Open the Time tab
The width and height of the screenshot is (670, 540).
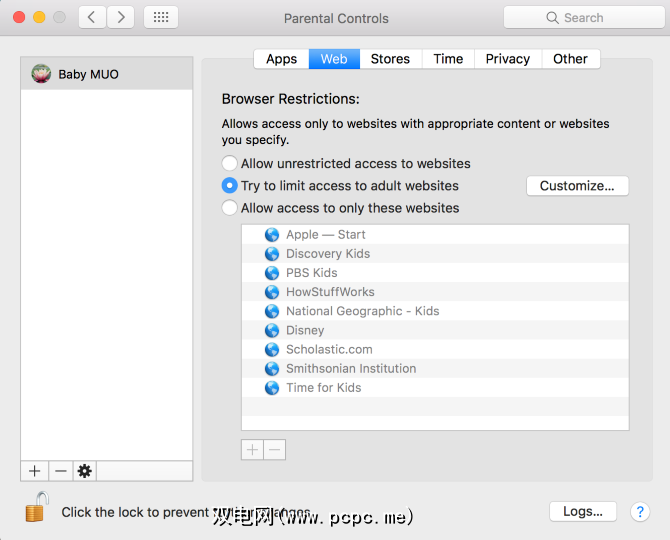pyautogui.click(x=448, y=59)
